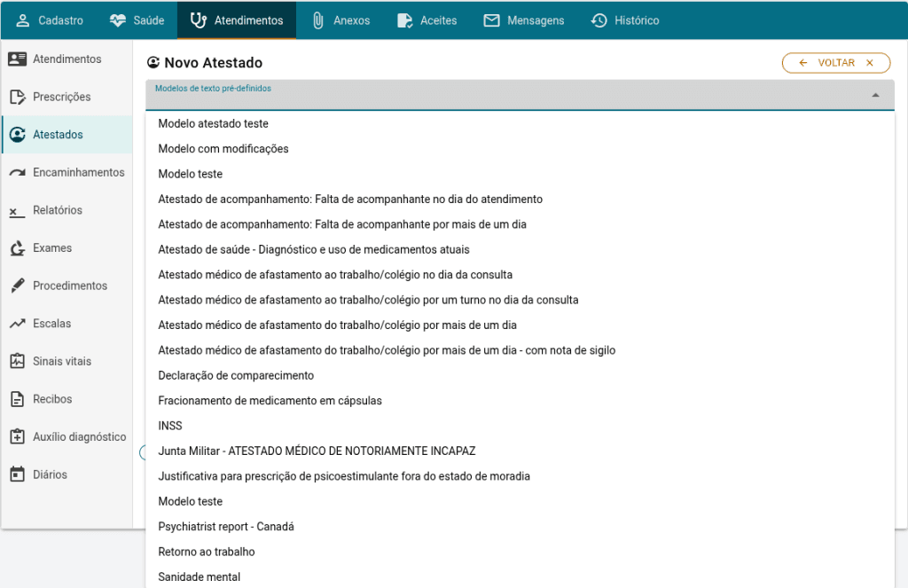Switch to the Saúde tab
This screenshot has height=588, width=908.
[x=137, y=21]
